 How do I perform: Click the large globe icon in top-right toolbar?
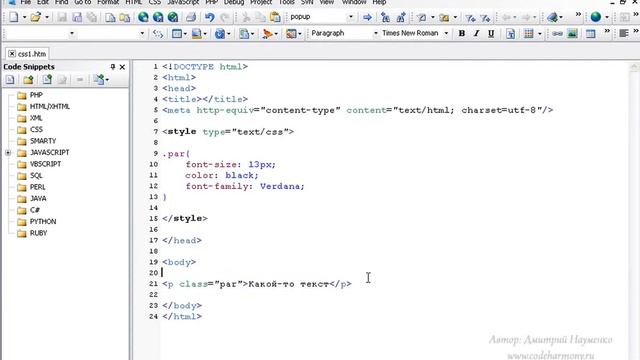tap(596, 17)
